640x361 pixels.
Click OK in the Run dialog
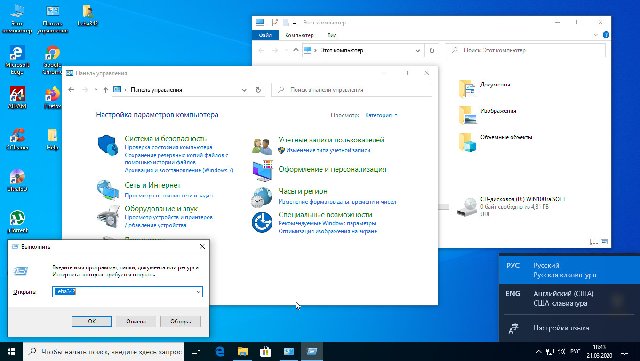coord(92,321)
